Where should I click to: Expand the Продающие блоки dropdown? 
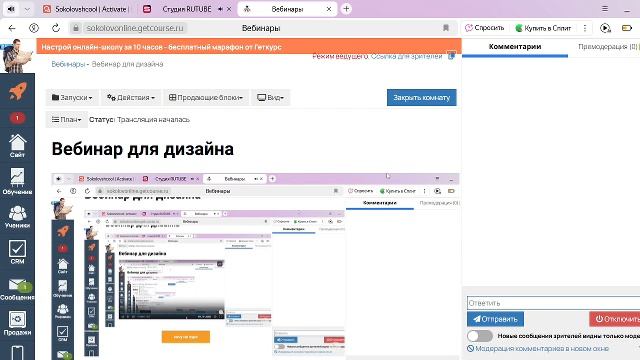point(206,98)
